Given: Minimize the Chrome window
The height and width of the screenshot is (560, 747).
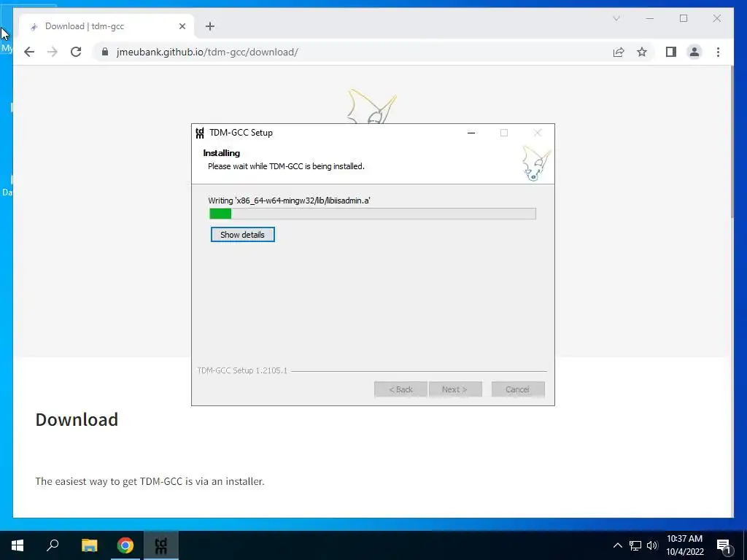Looking at the screenshot, I should 650,18.
